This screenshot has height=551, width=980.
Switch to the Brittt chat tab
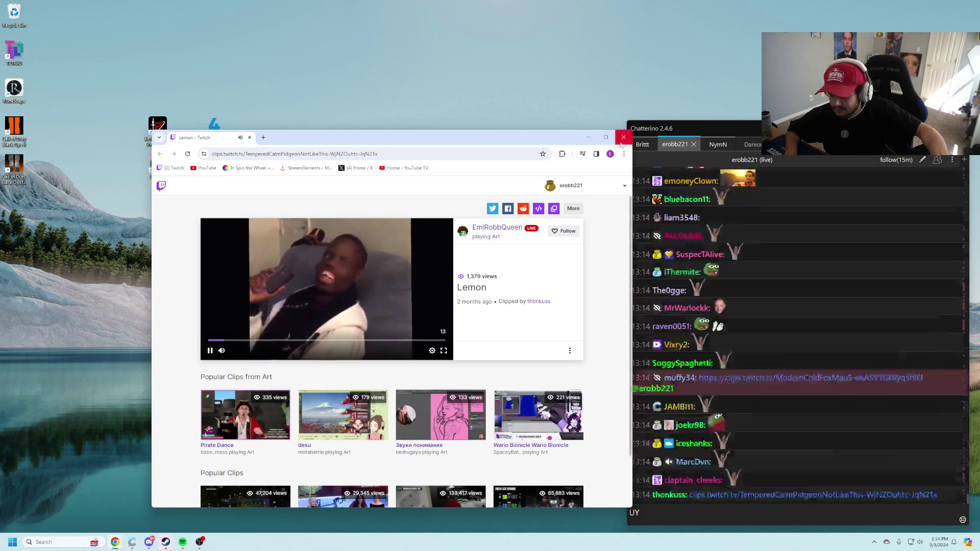tap(643, 144)
